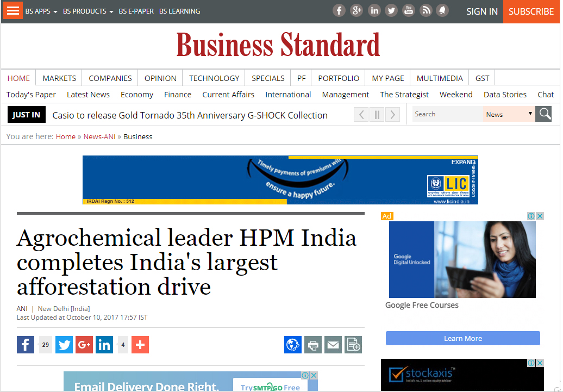
Task: Open BS LEARNING link
Action: point(179,11)
